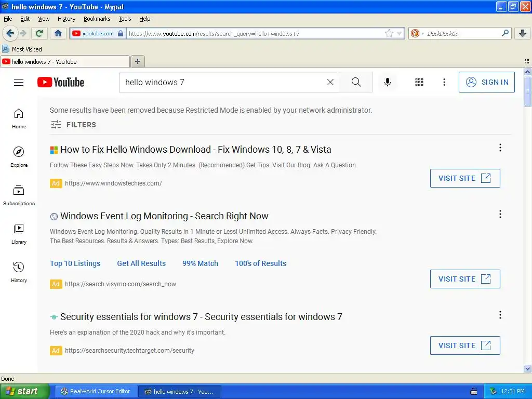Click the Get All Results link
Screen dimensions: 532x399
click(141, 263)
